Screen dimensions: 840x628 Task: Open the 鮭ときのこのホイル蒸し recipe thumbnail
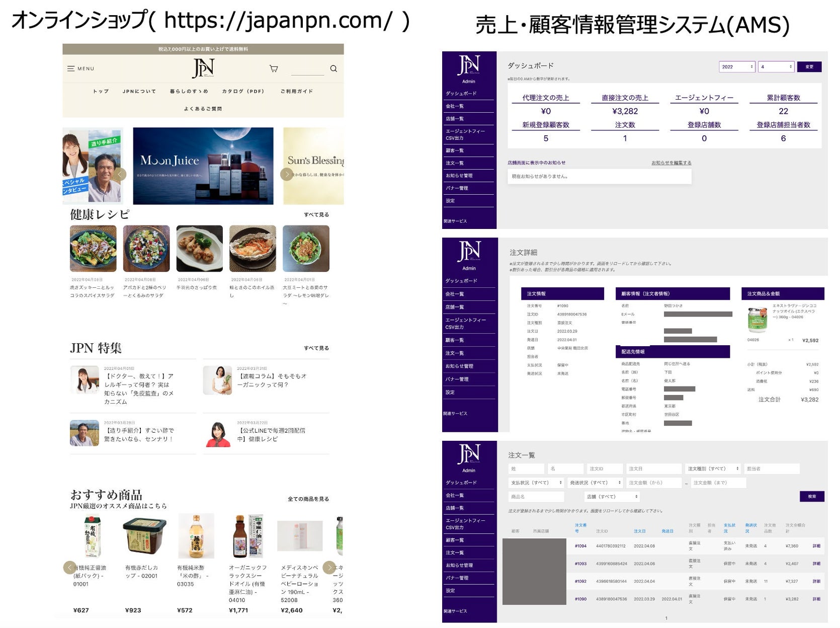pyautogui.click(x=253, y=249)
